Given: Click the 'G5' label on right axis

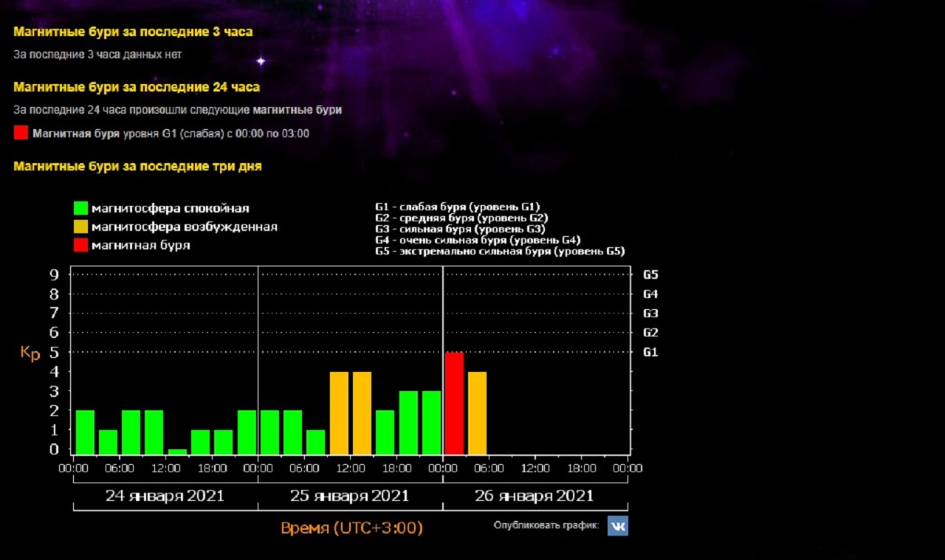Looking at the screenshot, I should click(650, 274).
